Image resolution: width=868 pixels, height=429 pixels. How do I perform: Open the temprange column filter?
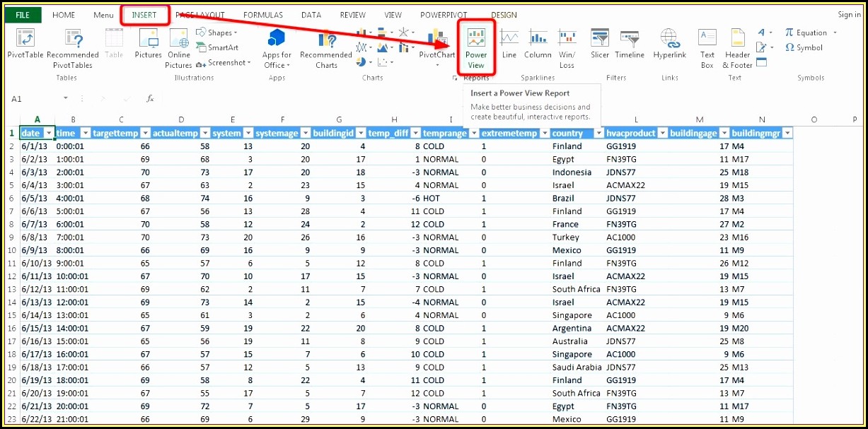473,133
